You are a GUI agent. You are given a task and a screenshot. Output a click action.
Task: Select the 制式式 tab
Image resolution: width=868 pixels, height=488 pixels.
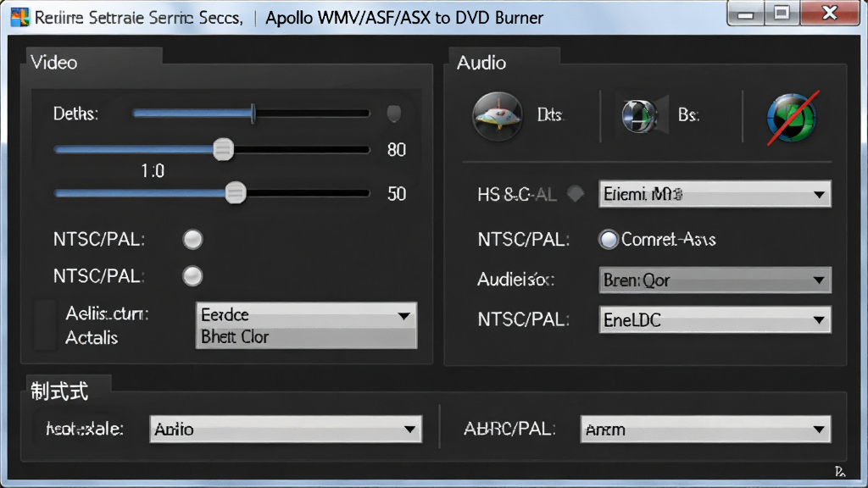(69, 391)
